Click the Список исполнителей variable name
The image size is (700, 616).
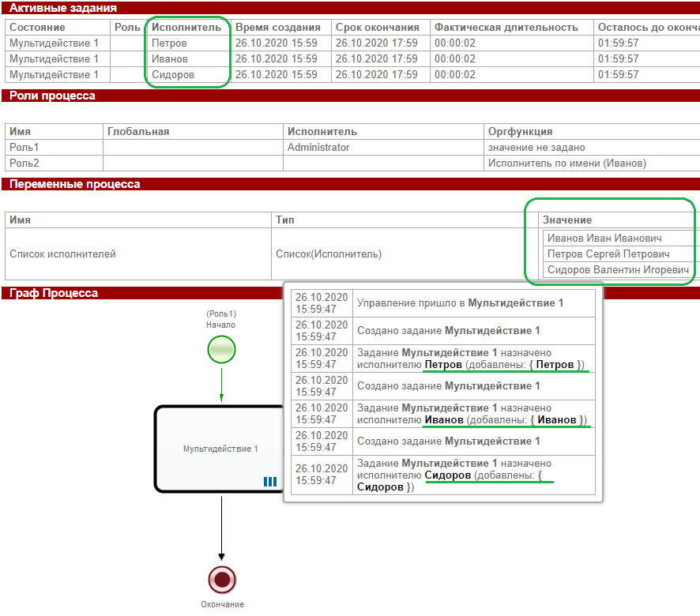point(63,254)
